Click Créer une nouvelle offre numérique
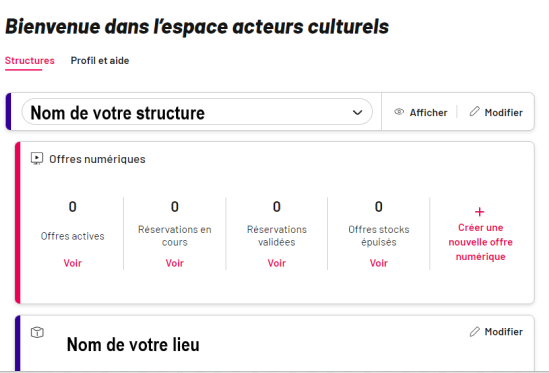Viewport: 549px width, 373px height. click(480, 242)
